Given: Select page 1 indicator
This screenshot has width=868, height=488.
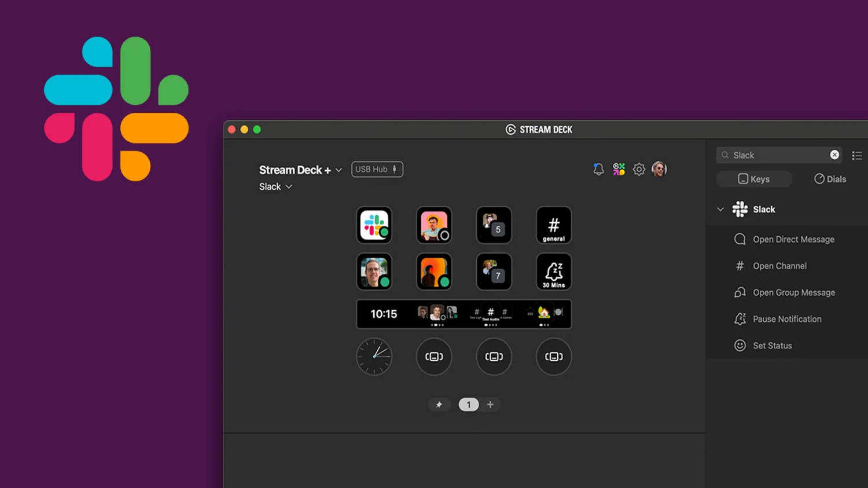Looking at the screenshot, I should [469, 405].
